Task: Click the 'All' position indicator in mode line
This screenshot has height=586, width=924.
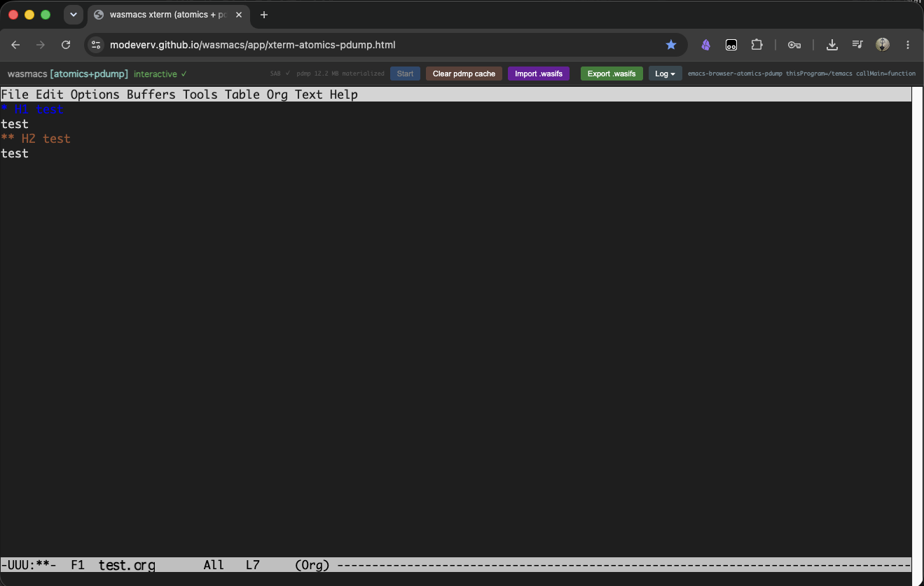Action: coord(214,565)
